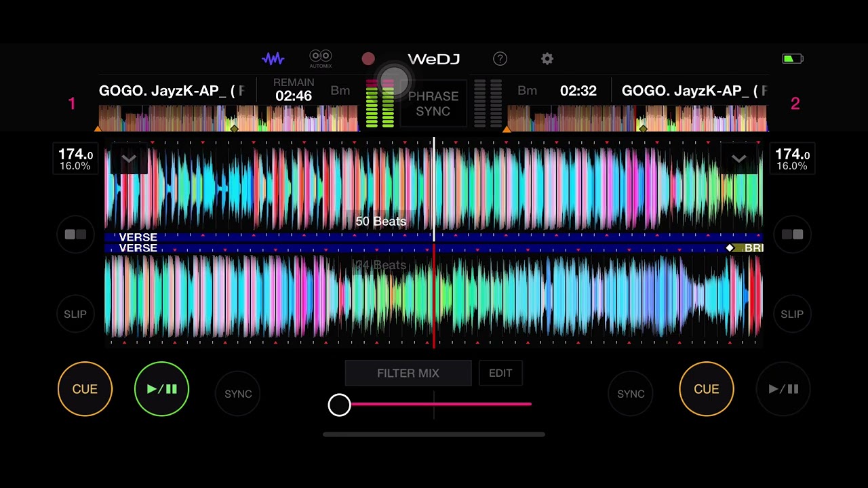Toggle deck 2 layout icon on right

coord(792,235)
